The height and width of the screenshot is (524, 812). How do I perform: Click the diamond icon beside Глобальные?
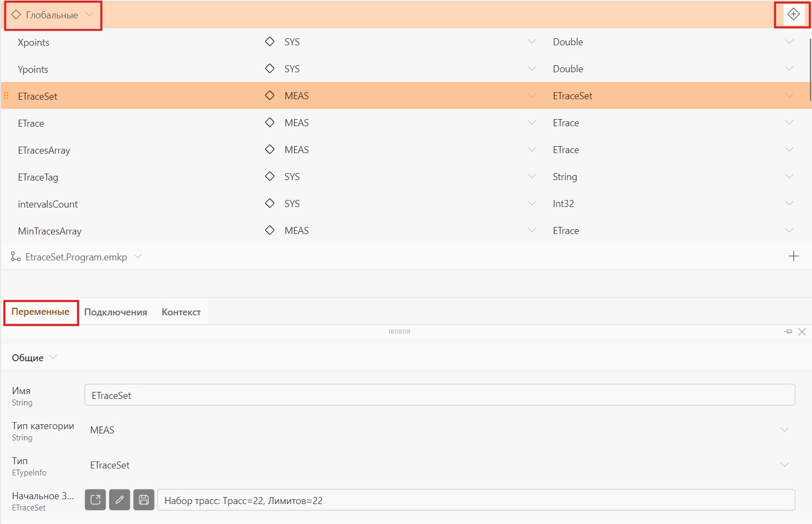tap(16, 15)
